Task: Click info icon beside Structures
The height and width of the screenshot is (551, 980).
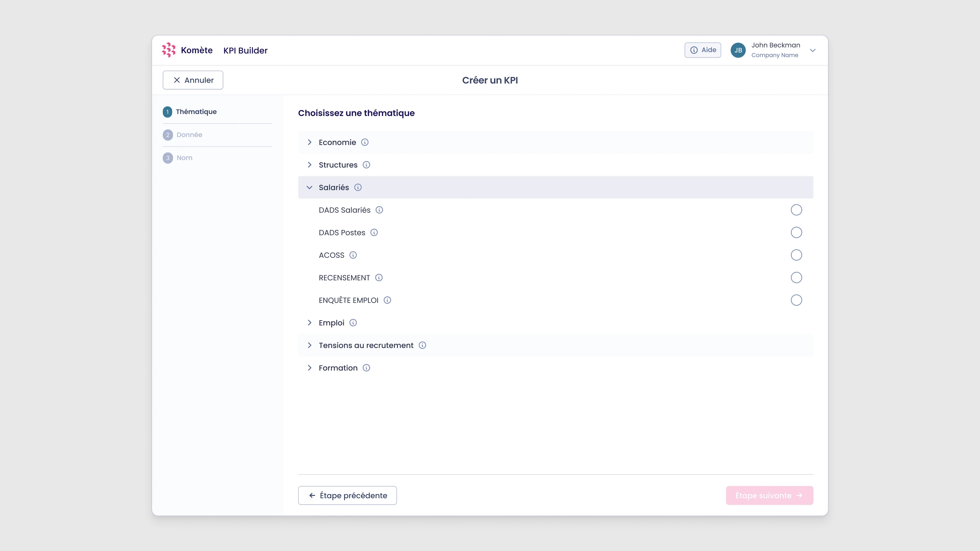Action: [x=366, y=165]
